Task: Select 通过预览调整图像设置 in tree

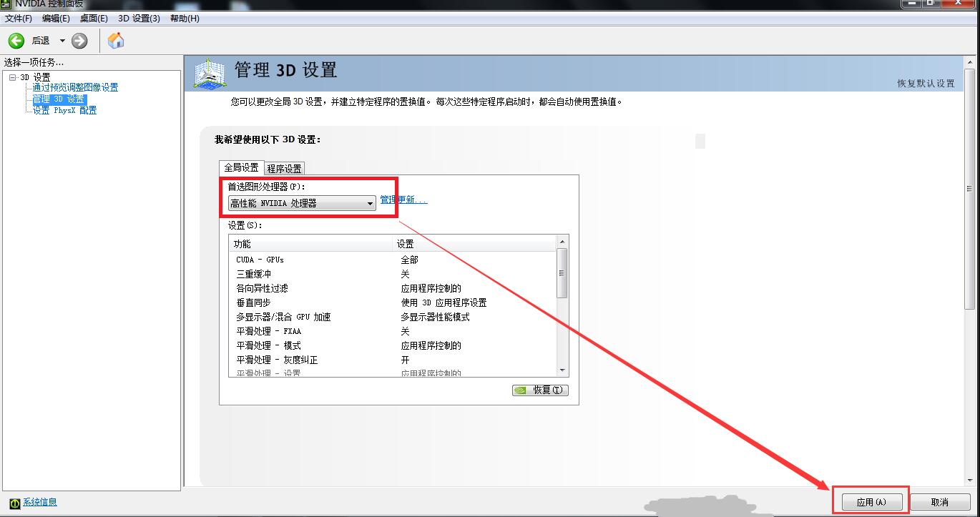Action: coord(75,87)
